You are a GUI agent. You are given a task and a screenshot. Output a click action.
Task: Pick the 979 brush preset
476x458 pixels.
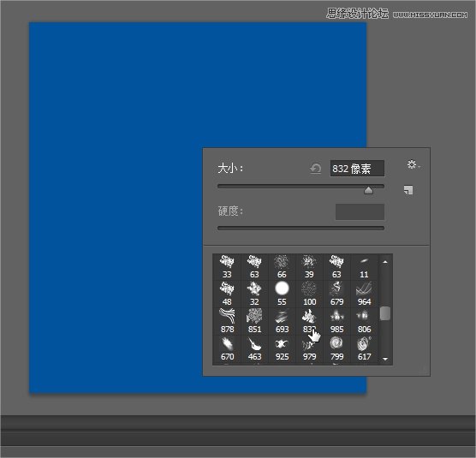[309, 348]
